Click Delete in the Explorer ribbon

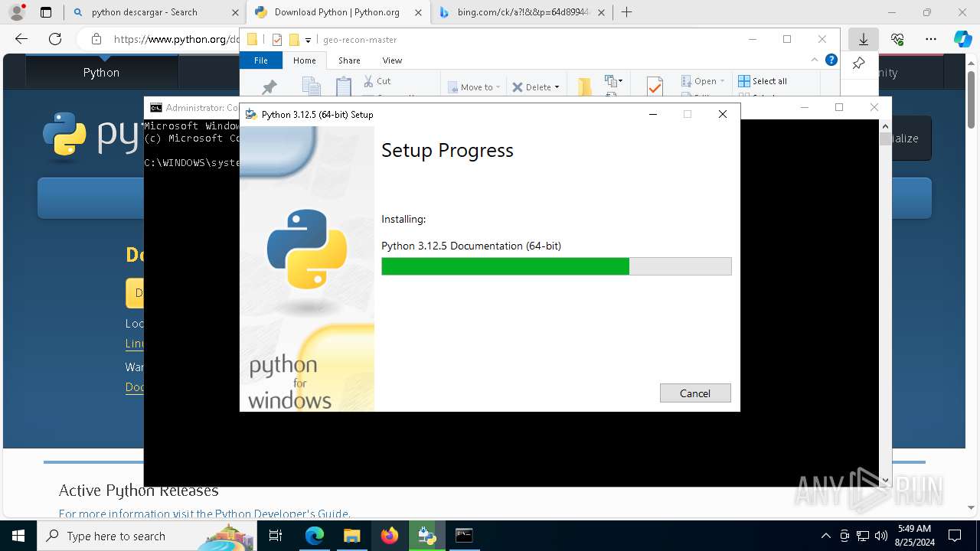[x=532, y=87]
